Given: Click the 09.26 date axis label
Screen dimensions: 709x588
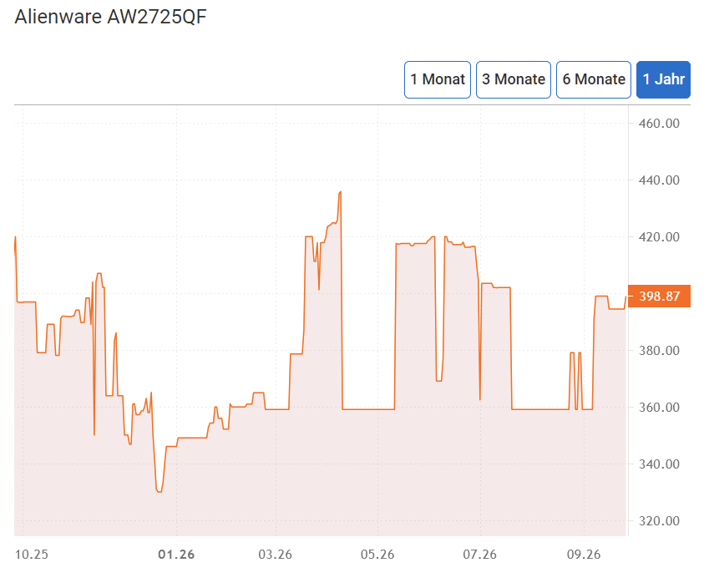Looking at the screenshot, I should 584,555.
